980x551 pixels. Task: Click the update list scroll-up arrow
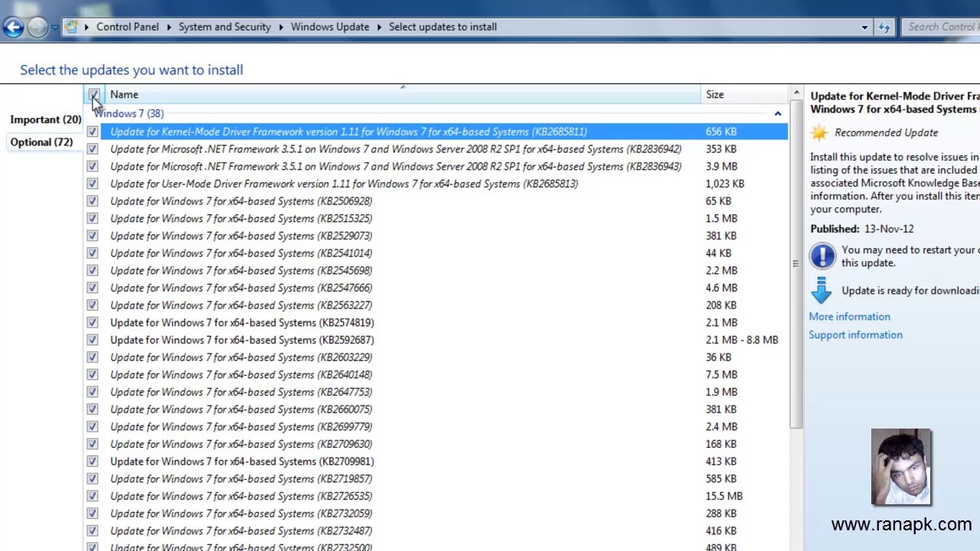pos(796,94)
